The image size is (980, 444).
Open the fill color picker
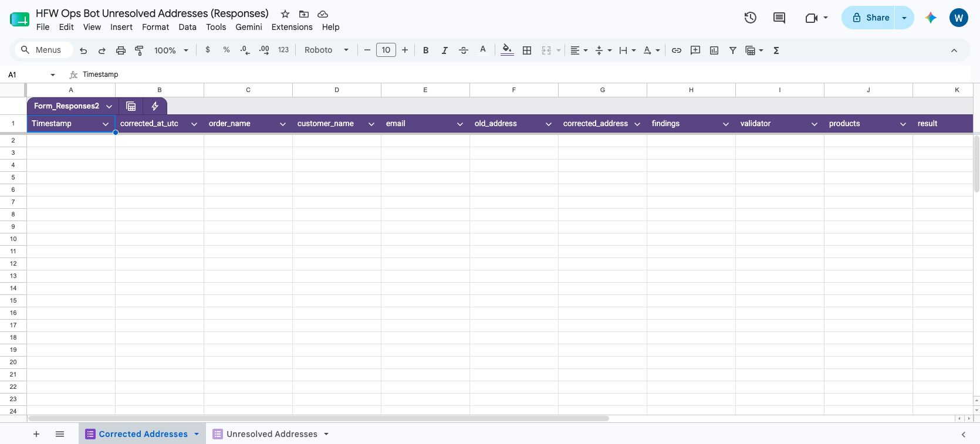[508, 50]
